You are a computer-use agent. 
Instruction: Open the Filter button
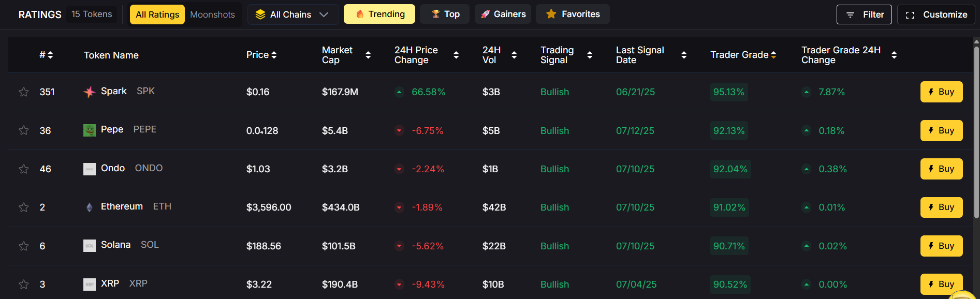tap(864, 14)
